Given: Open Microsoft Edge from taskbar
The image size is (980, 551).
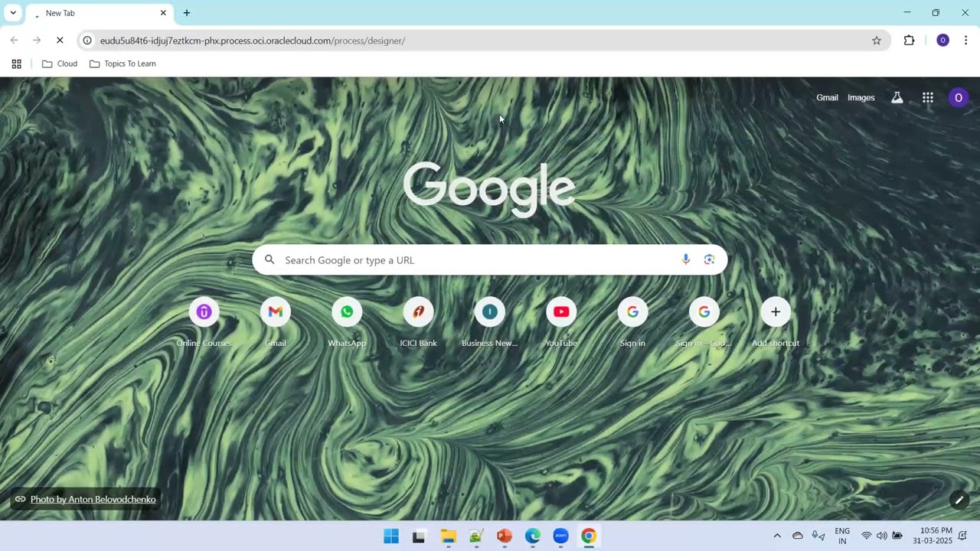Looking at the screenshot, I should click(x=532, y=536).
